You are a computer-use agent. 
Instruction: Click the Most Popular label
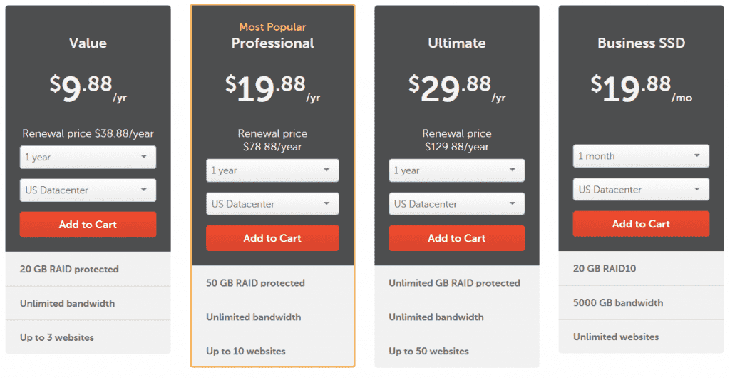tap(273, 27)
